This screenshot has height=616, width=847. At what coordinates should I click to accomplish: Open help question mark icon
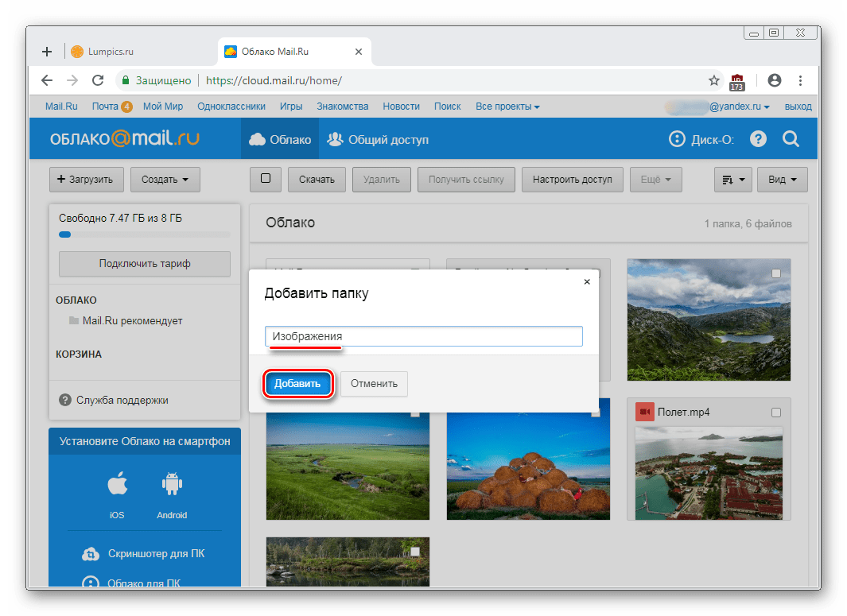pyautogui.click(x=759, y=139)
